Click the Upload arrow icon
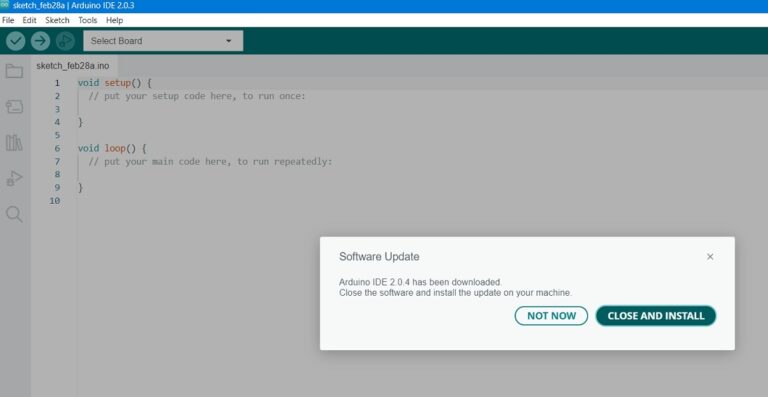Viewport: 768px width, 397px height. click(40, 41)
